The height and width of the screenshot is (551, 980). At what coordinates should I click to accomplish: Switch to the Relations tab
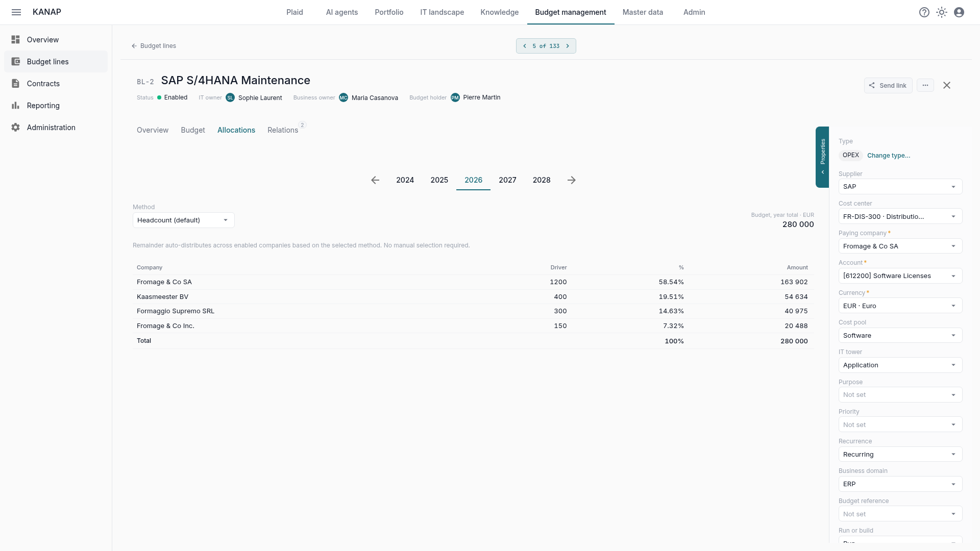point(283,130)
